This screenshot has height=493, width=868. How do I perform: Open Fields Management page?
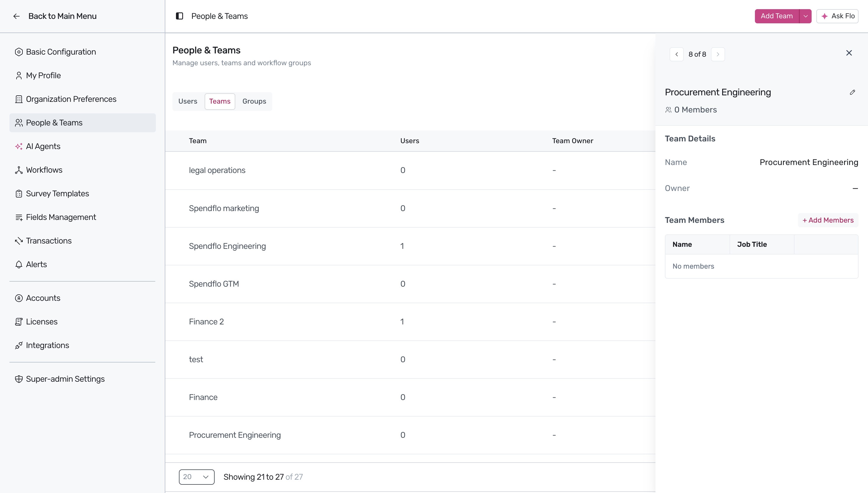(83, 217)
